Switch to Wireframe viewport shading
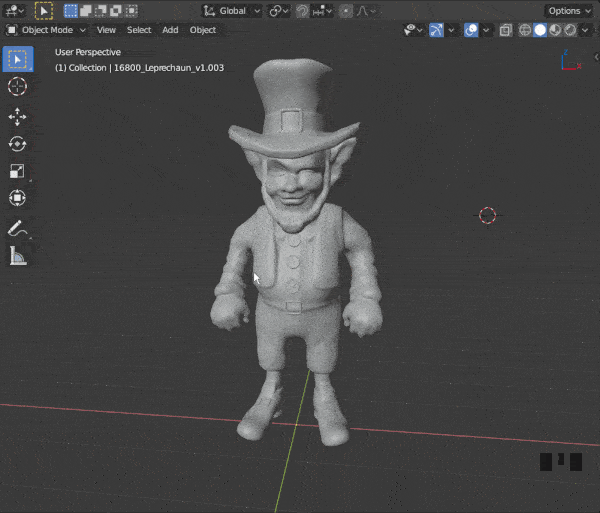Screen dimensions: 600x513 (525, 30)
